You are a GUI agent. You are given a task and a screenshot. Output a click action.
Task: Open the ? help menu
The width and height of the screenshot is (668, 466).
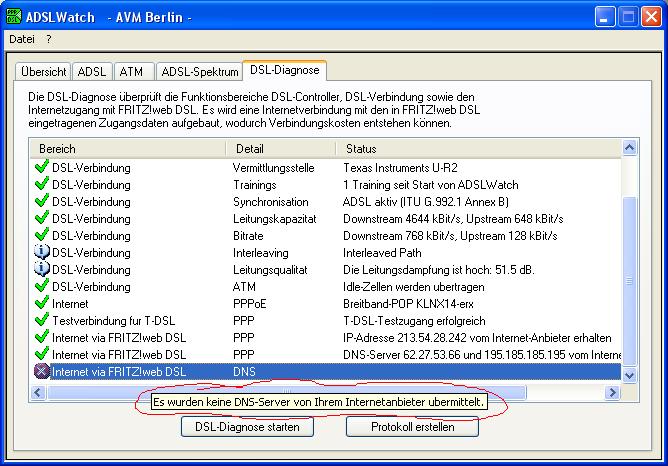[x=49, y=39]
